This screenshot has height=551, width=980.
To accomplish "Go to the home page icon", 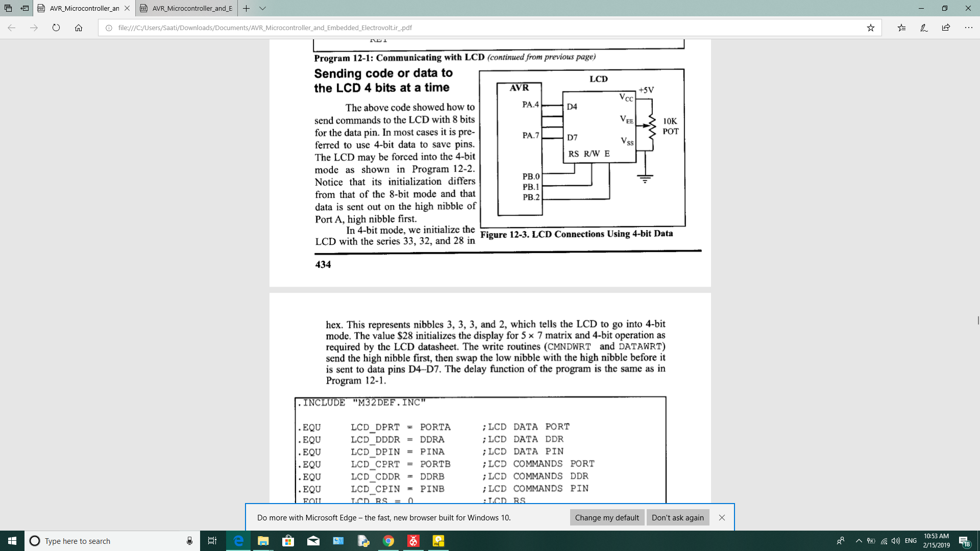I will coord(79,28).
